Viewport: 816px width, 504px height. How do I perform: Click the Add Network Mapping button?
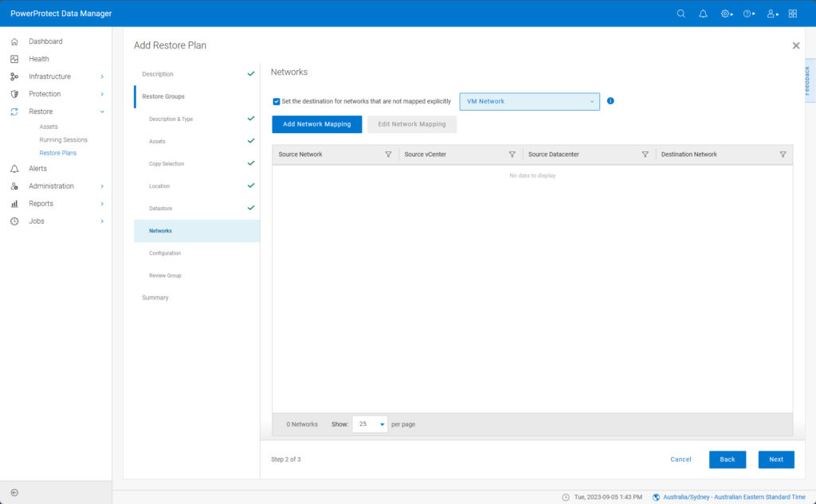317,124
